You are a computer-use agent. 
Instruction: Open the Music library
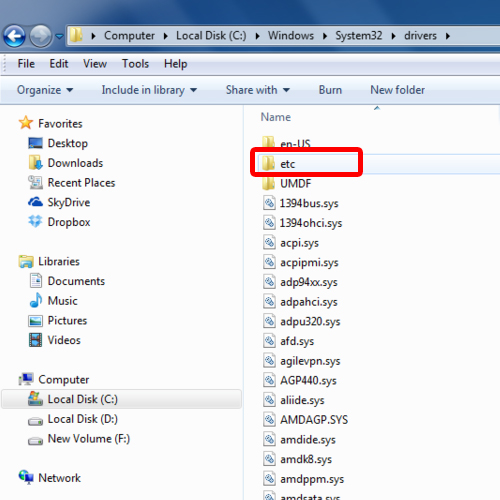63,301
